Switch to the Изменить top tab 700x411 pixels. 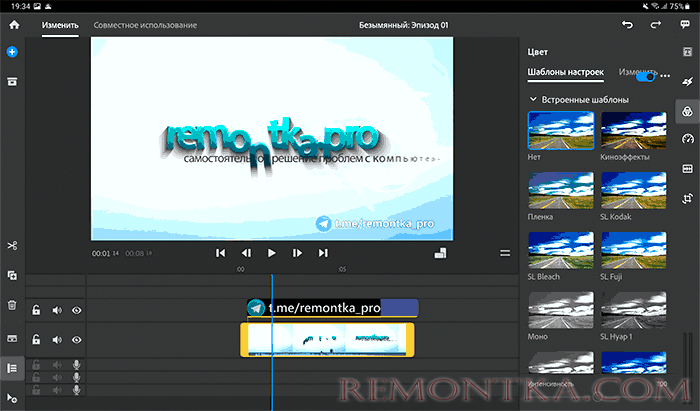pos(60,25)
